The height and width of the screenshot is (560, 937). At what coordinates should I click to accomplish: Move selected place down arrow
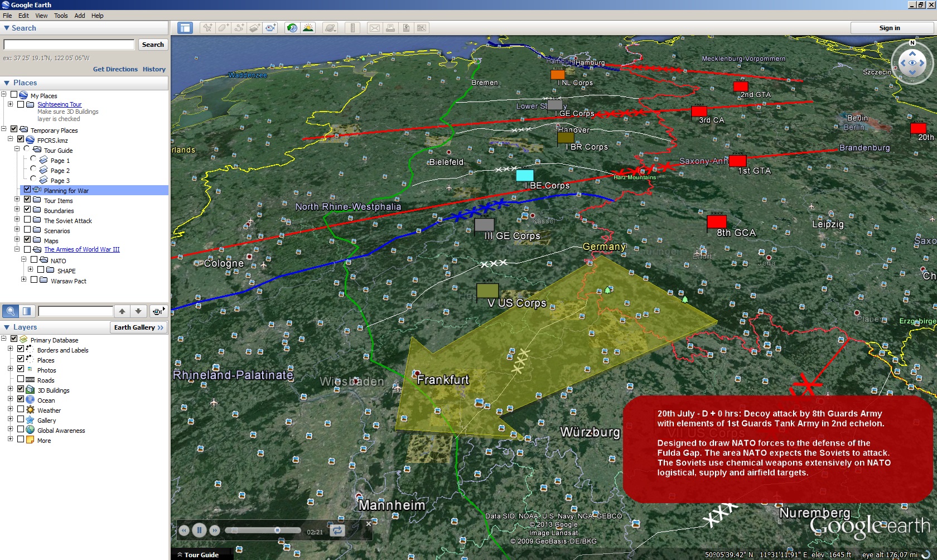pos(138,311)
